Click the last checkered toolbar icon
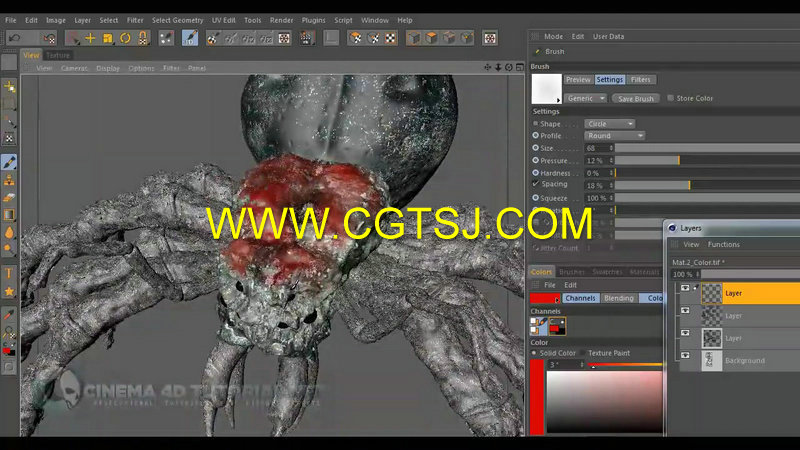 click(490, 38)
